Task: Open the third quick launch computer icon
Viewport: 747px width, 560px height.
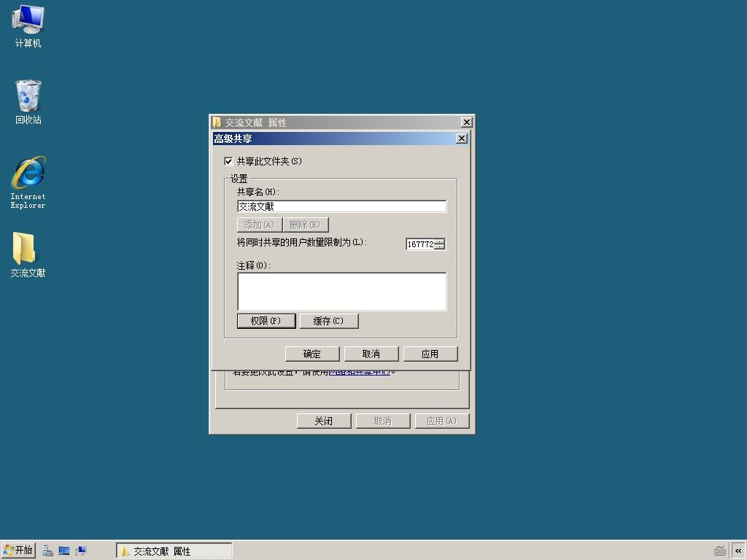Action: tap(81, 551)
